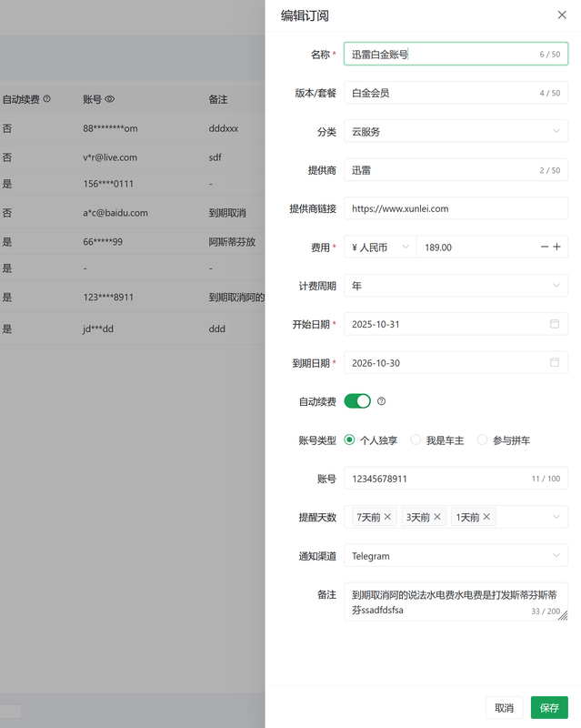
Task: Focus the 名称 input field
Action: (456, 54)
